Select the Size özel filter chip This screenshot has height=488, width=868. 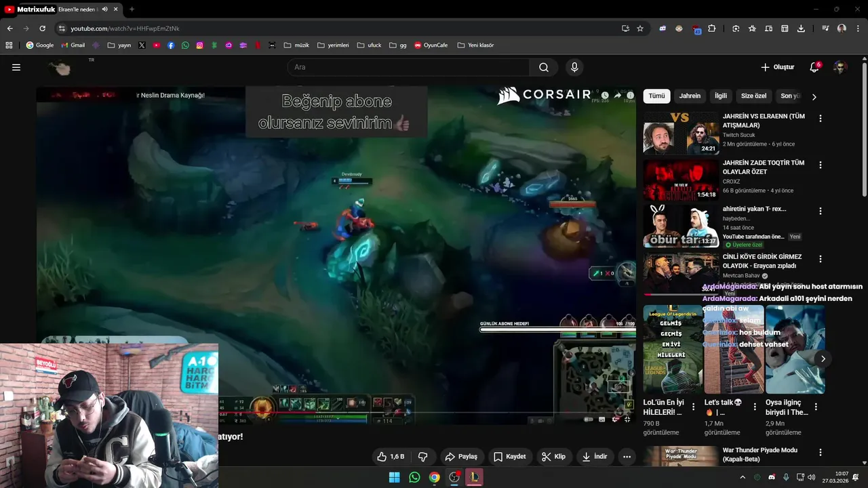click(x=753, y=96)
